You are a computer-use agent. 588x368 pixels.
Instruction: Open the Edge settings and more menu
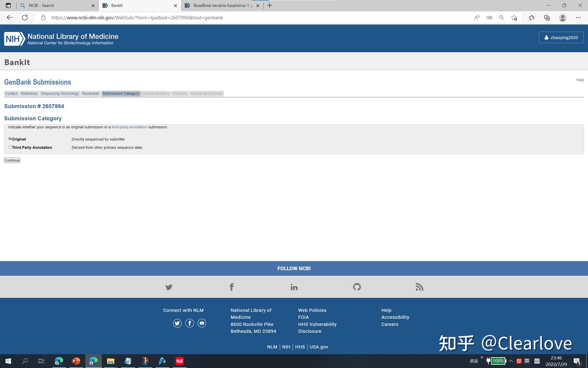tap(578, 17)
